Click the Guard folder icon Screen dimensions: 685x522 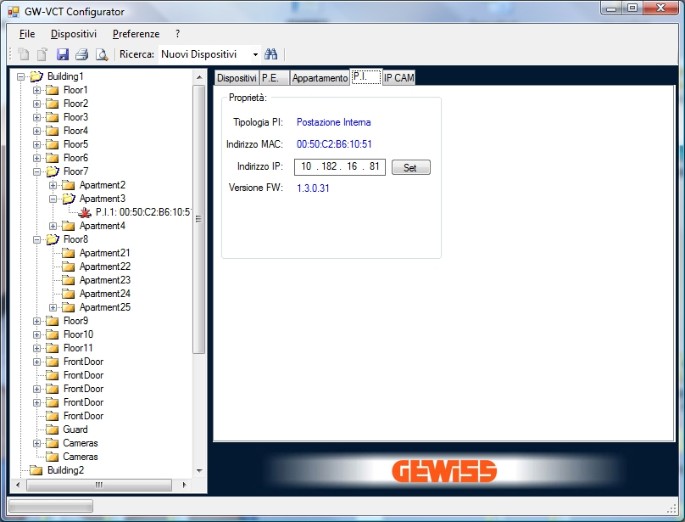[x=52, y=429]
